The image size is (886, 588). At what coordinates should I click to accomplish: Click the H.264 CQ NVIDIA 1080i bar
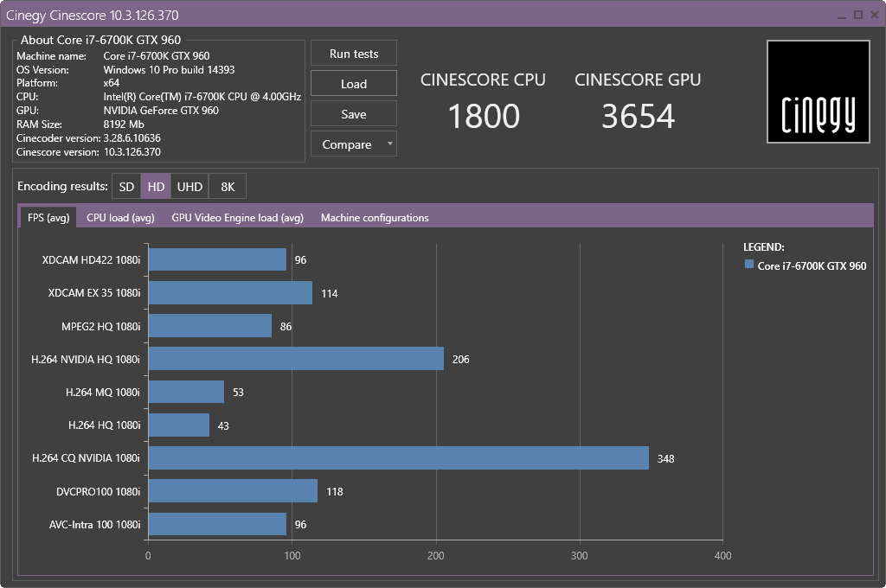pyautogui.click(x=398, y=458)
